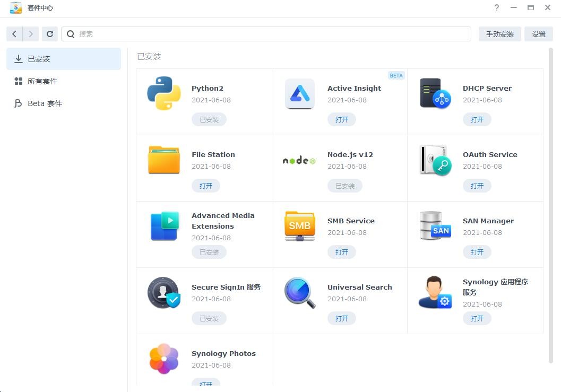Viewport: 561px width, 392px height.
Task: Go back using the left arrow button
Action: 14,34
